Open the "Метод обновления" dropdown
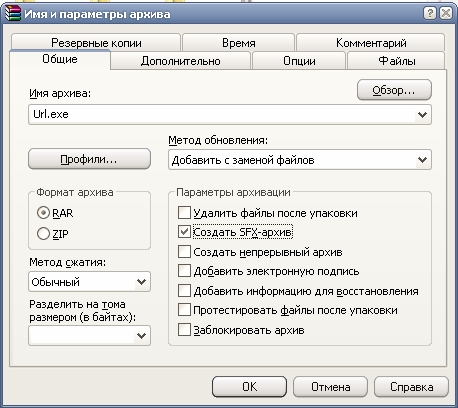Viewport: 458px width, 408px height. (422, 160)
